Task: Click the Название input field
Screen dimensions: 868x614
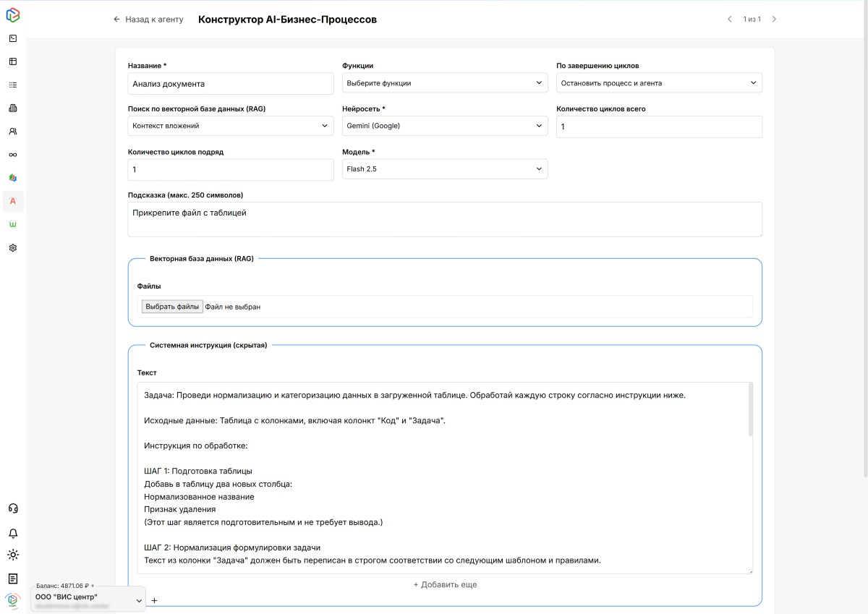Action: click(230, 84)
